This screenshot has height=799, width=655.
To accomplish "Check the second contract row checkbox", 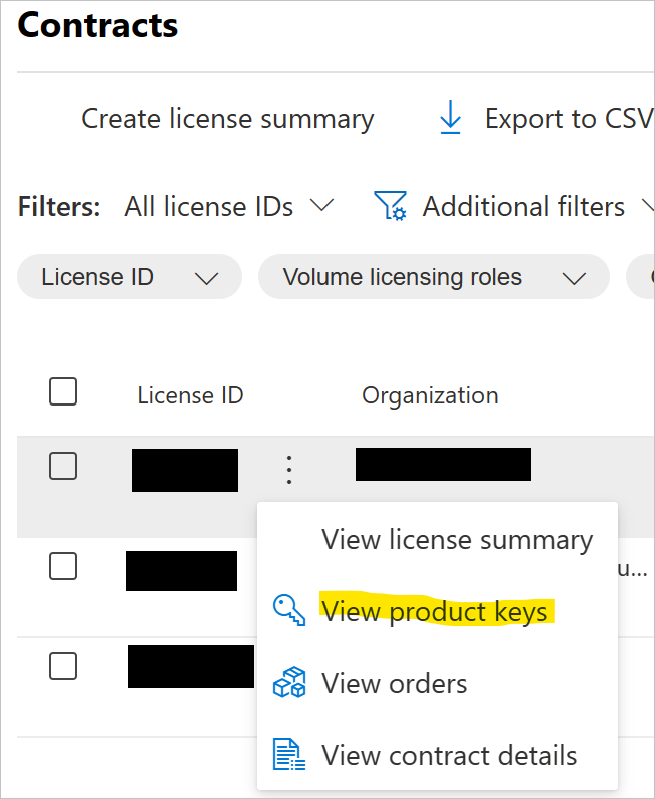I will (x=63, y=566).
